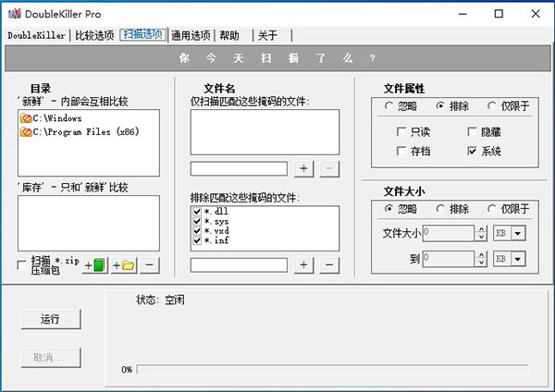Image resolution: width=555 pixels, height=392 pixels.
Task: Select the C:\Program Files (x86) folder entry
Action: click(77, 132)
